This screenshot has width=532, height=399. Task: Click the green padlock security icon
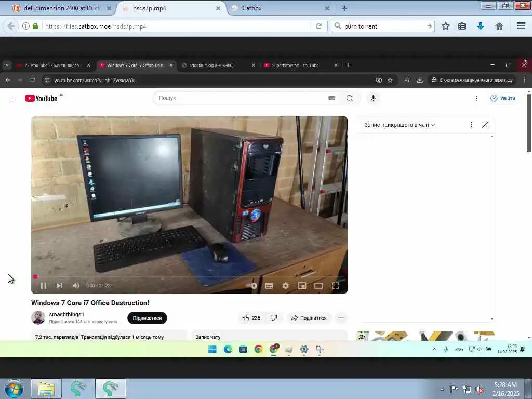[x=35, y=26]
